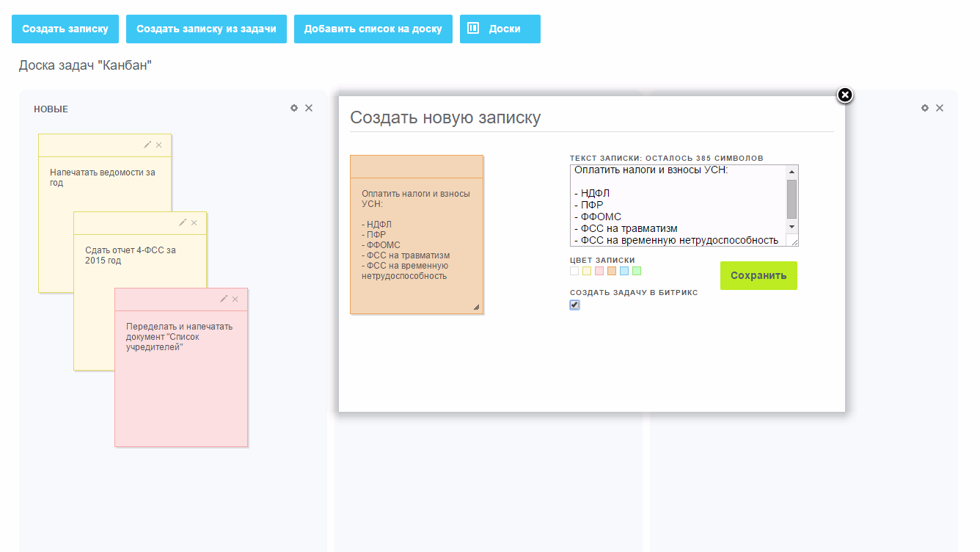Delete the 'Напечатать ведомости за год' note
Viewport: 980px width, 552px height.
click(x=159, y=145)
